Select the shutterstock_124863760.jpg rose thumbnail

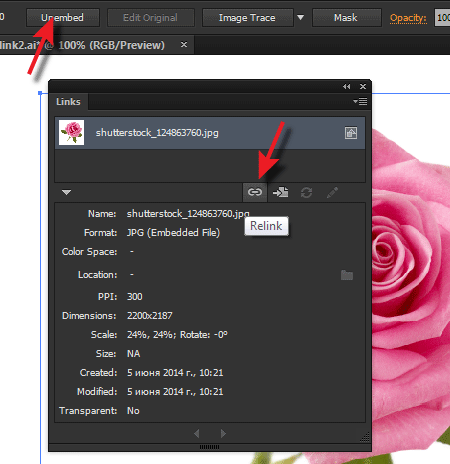pos(71,132)
